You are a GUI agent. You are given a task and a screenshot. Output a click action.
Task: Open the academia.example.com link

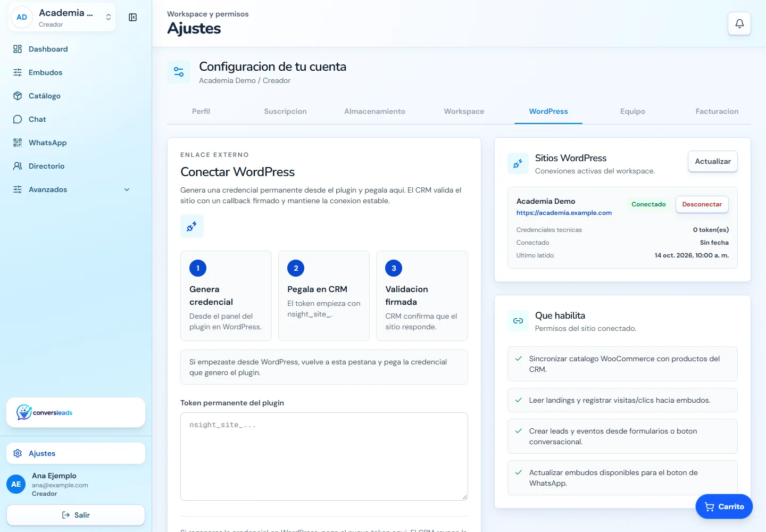coord(564,213)
